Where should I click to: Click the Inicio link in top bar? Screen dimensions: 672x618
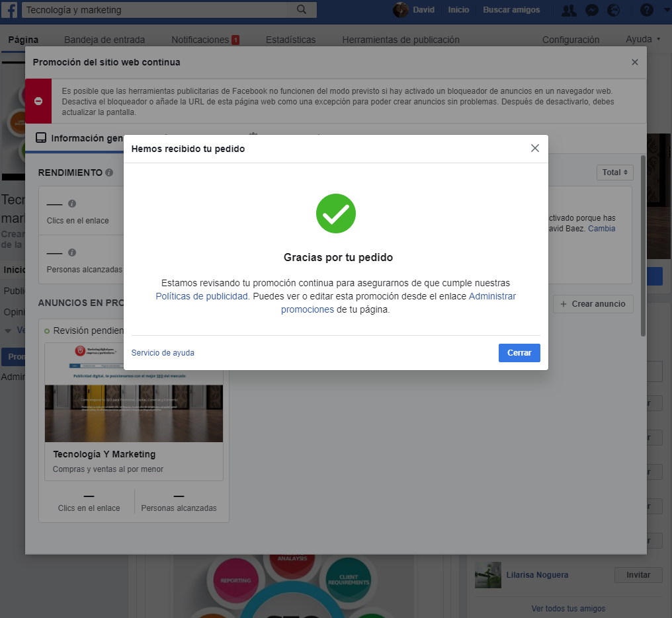coord(458,9)
